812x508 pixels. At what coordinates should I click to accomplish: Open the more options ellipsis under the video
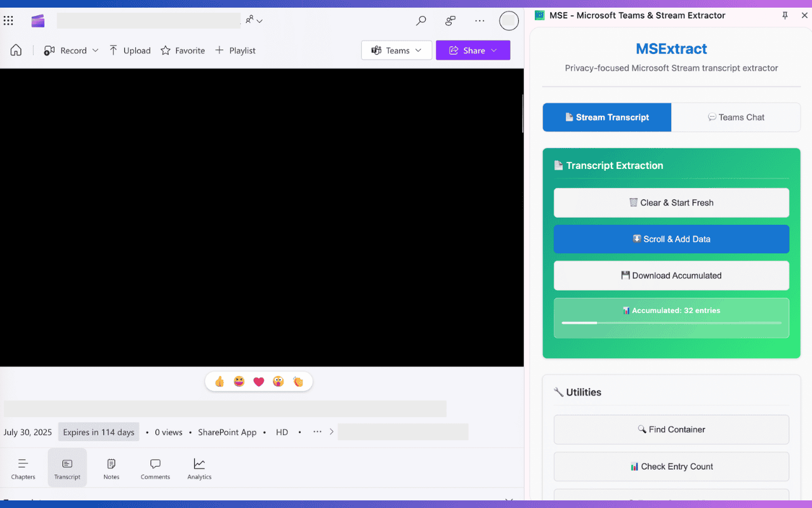[x=317, y=431]
